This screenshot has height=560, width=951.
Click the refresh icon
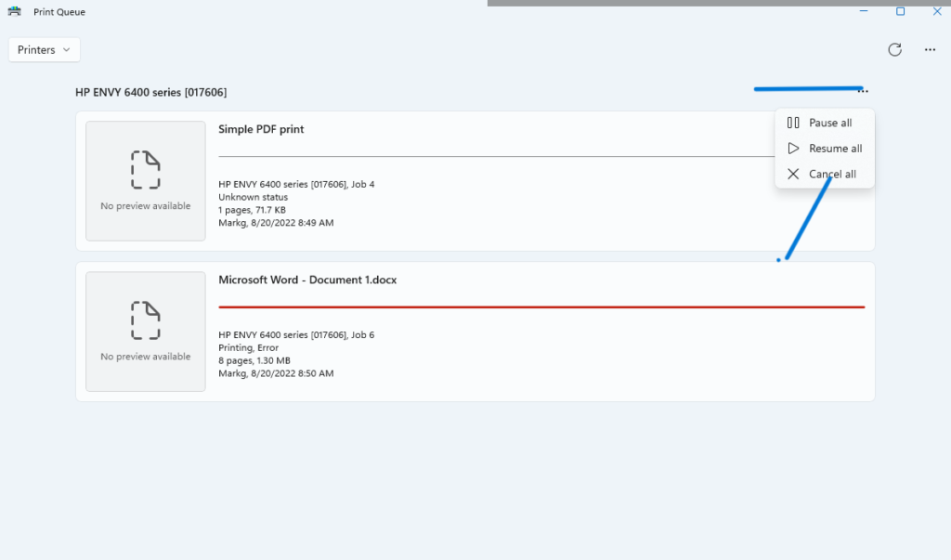click(x=894, y=50)
